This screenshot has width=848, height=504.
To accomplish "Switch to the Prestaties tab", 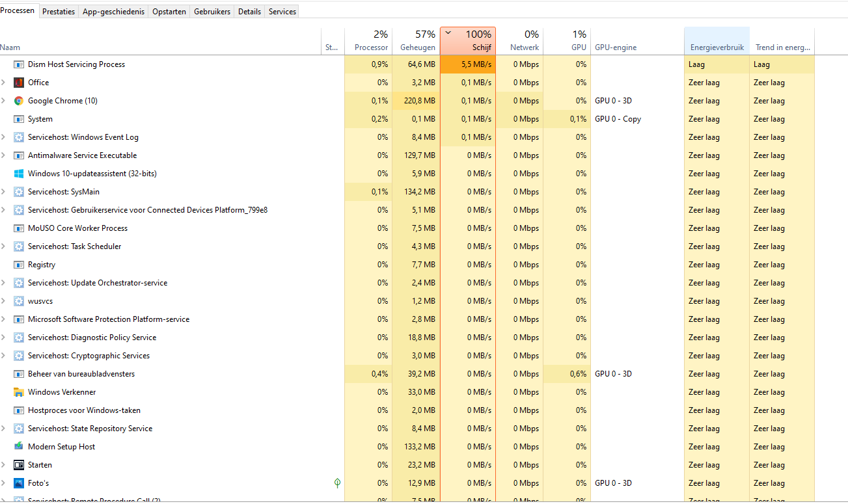I will coord(59,12).
